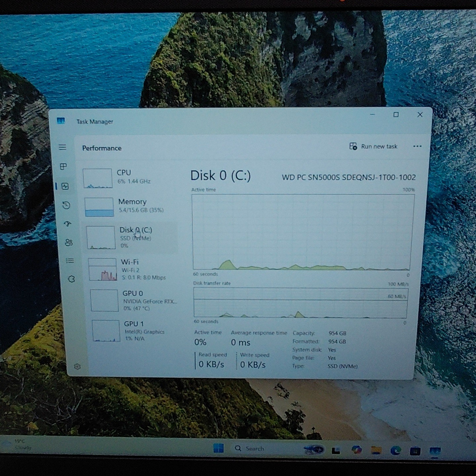
Task: Click the Write speed 0 KB/s value
Action: pos(253,365)
